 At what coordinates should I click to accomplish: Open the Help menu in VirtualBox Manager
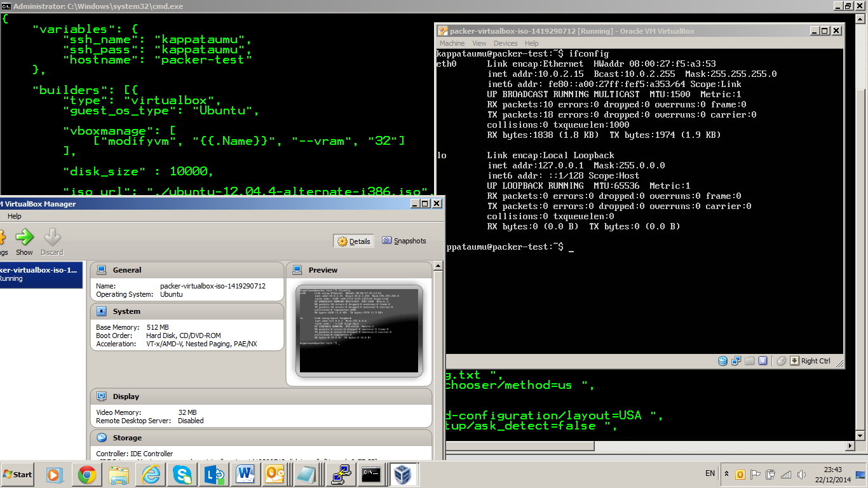tap(14, 216)
